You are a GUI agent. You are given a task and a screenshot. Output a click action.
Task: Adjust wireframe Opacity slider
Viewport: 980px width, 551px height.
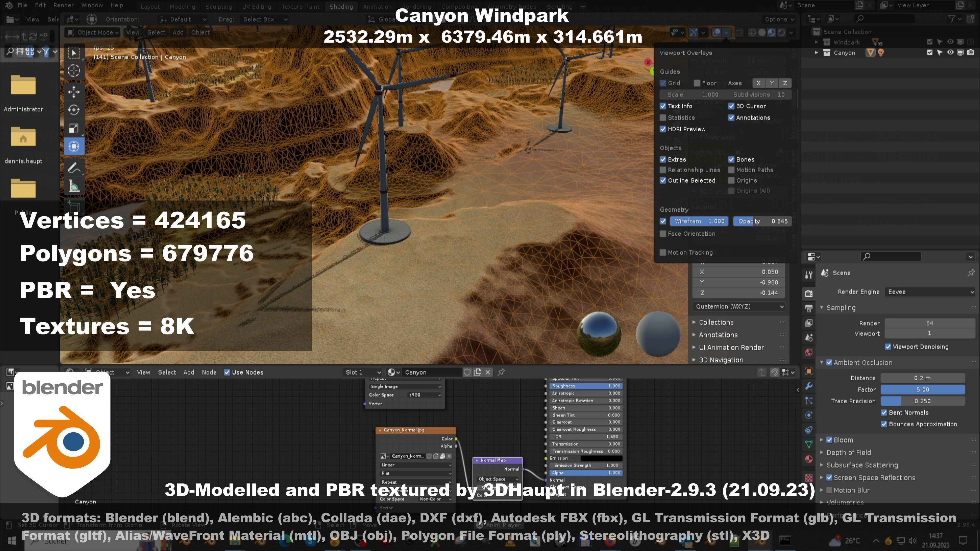click(762, 221)
